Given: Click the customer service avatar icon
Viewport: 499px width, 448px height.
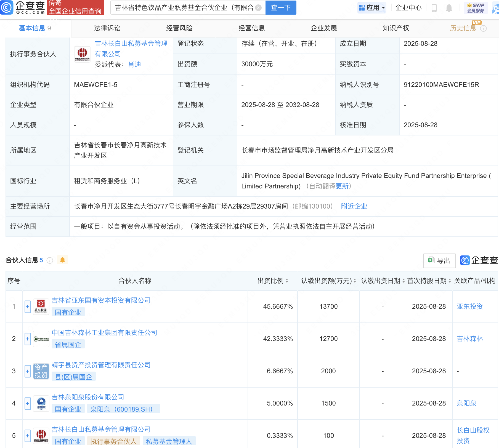Looking at the screenshot, I should tap(495, 8).
